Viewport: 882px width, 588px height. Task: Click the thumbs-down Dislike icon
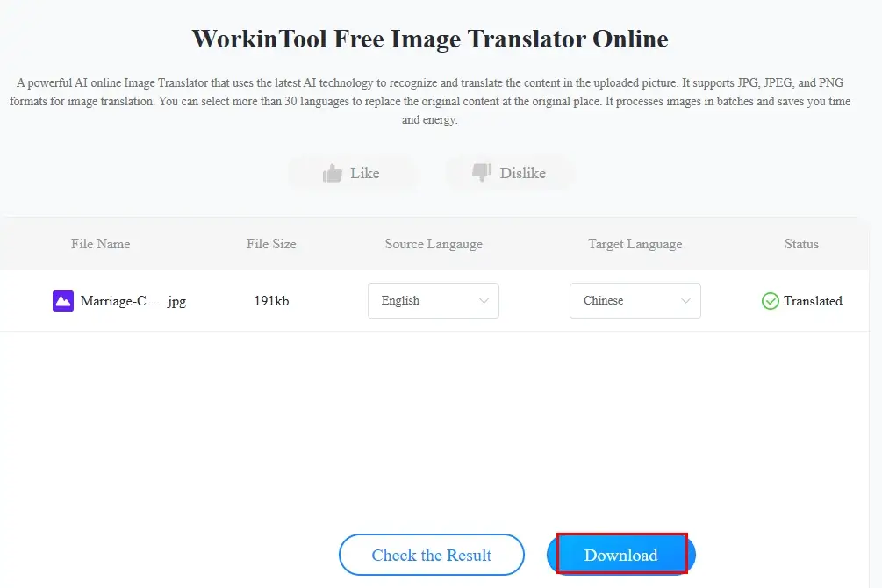[482, 173]
